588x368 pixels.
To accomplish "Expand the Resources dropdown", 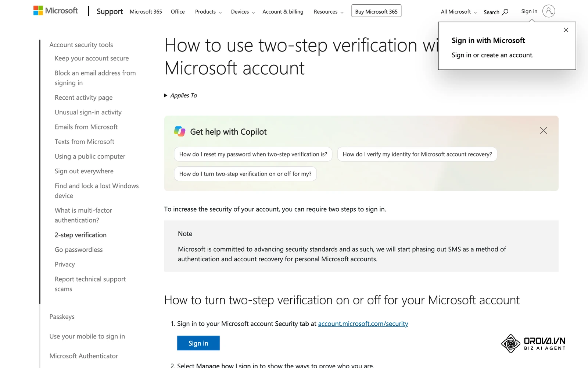I will [x=329, y=12].
